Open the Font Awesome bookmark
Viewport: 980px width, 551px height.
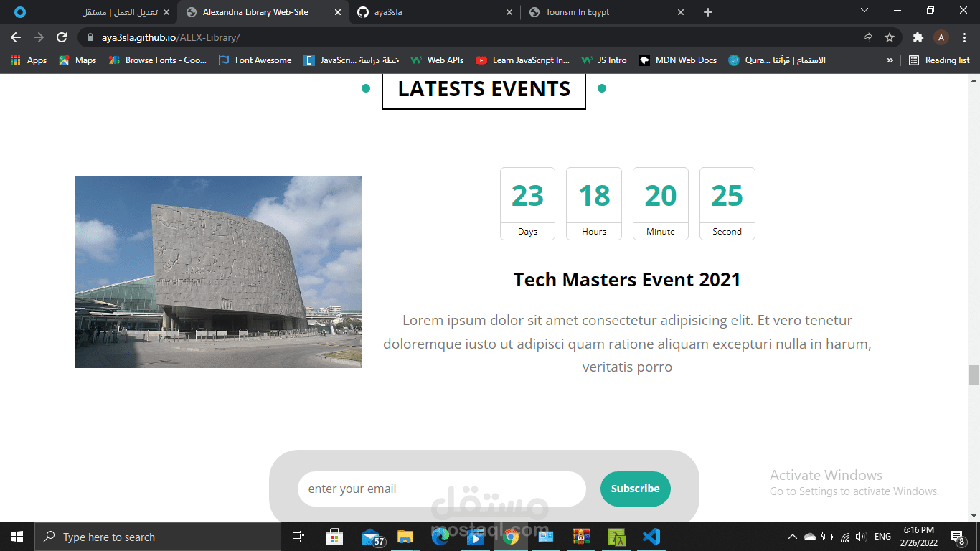point(255,60)
